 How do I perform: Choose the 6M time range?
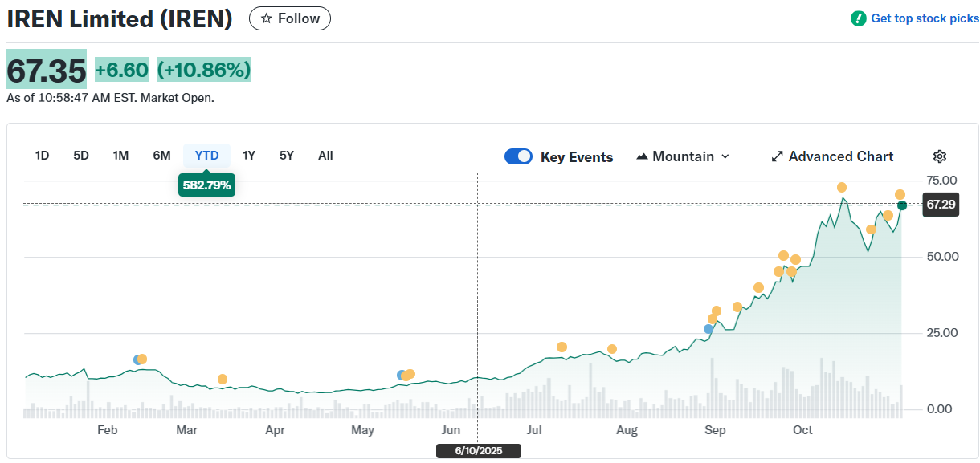tap(161, 156)
